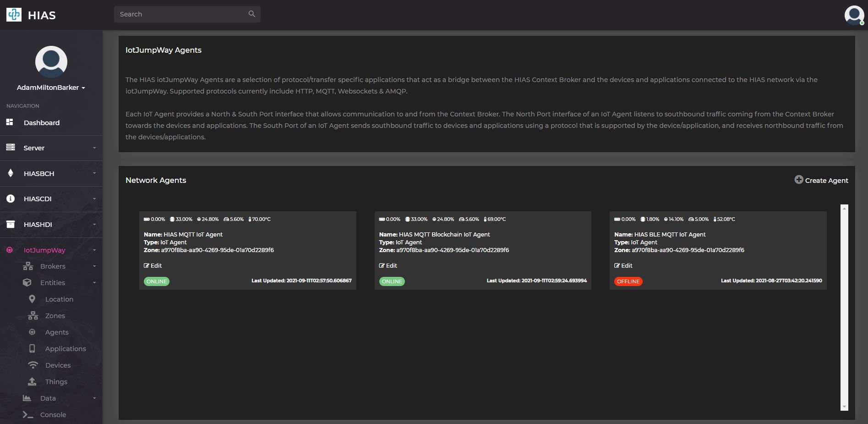This screenshot has height=424, width=868.
Task: Click the Entities cube icon
Action: [27, 282]
